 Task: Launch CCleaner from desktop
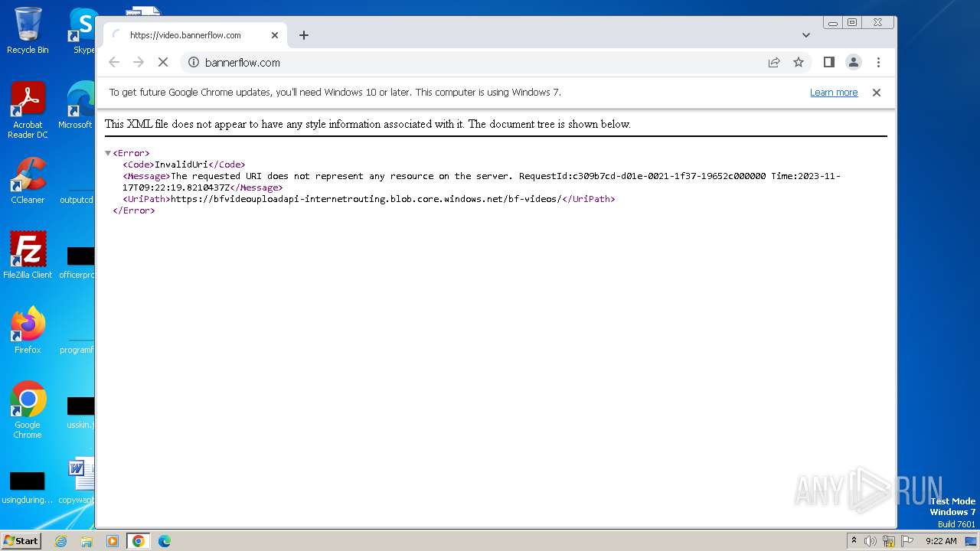[28, 181]
